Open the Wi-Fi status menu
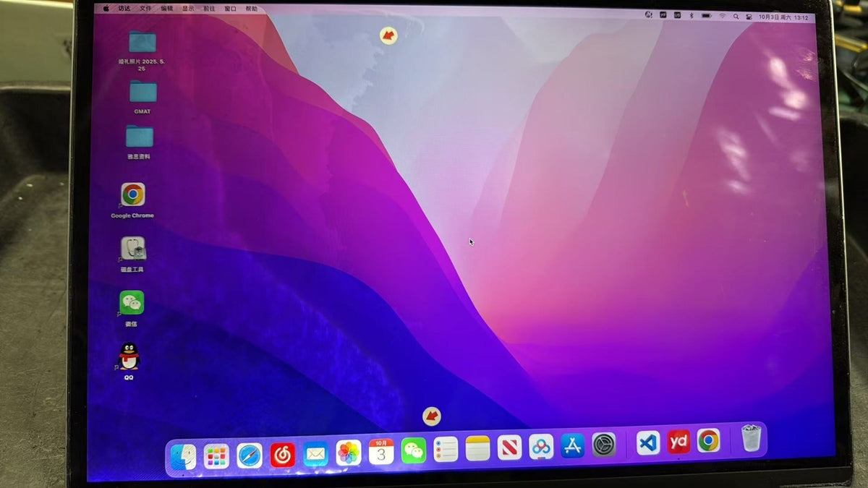 tap(722, 16)
